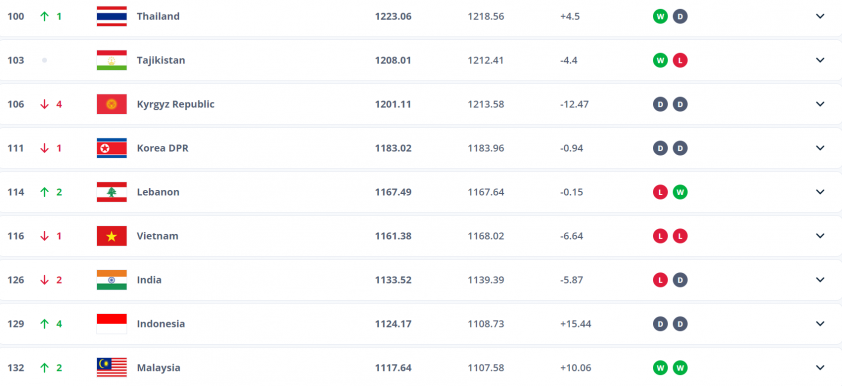The image size is (842, 386).
Task: Click Lebanon's green W result badge
Action: pyautogui.click(x=680, y=192)
